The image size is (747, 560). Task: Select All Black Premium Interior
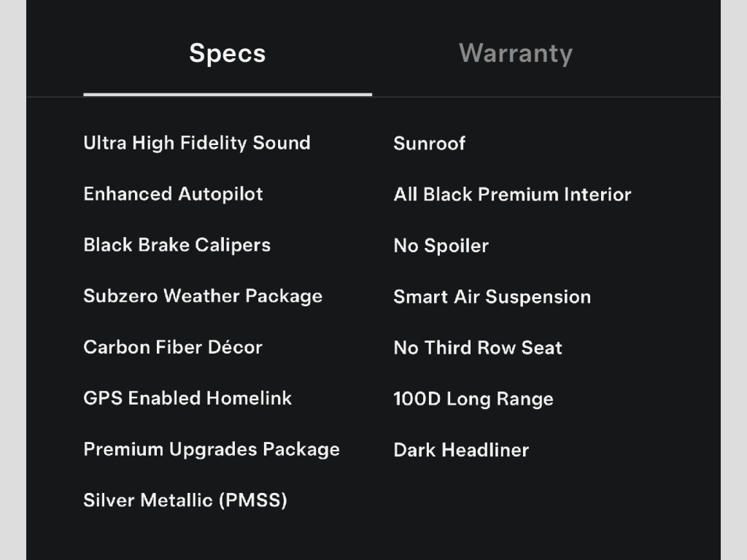pos(512,195)
